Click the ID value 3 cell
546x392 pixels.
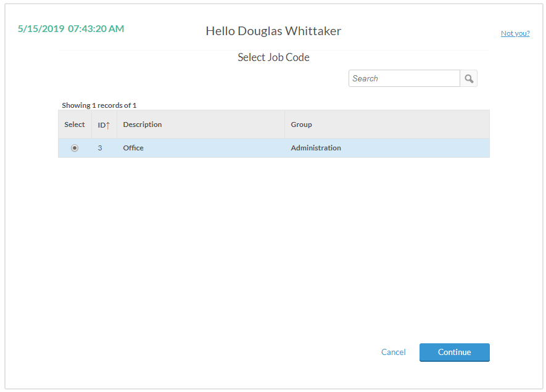point(100,148)
